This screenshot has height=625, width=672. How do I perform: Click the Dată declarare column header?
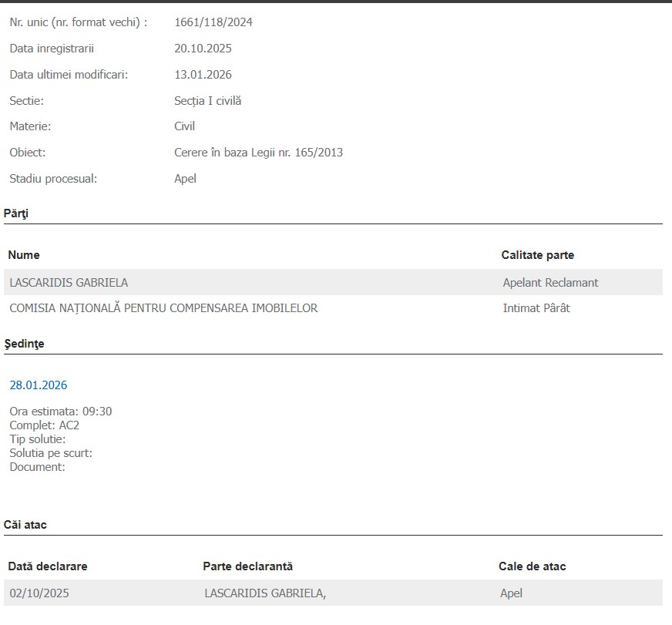coord(48,566)
